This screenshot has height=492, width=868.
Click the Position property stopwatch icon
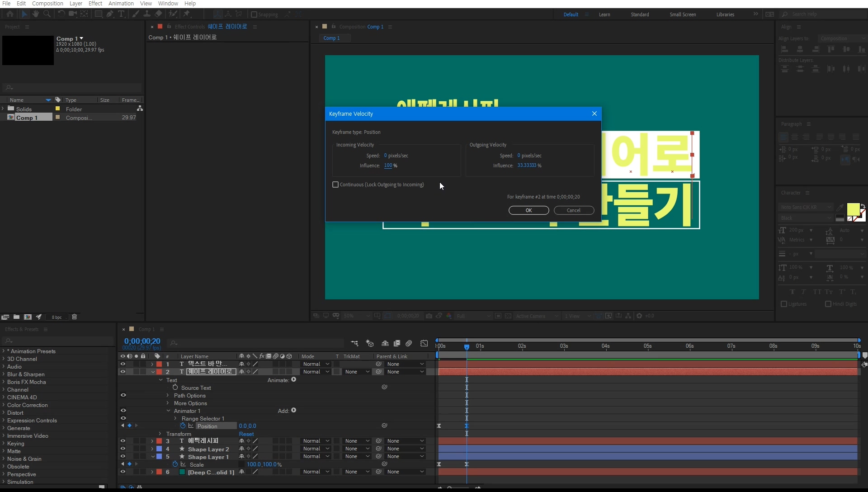pos(183,426)
